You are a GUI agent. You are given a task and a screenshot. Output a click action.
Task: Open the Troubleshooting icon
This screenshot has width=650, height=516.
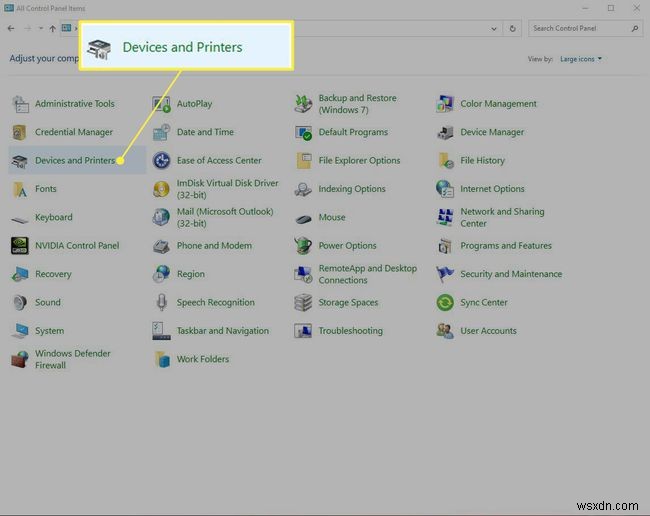(303, 331)
